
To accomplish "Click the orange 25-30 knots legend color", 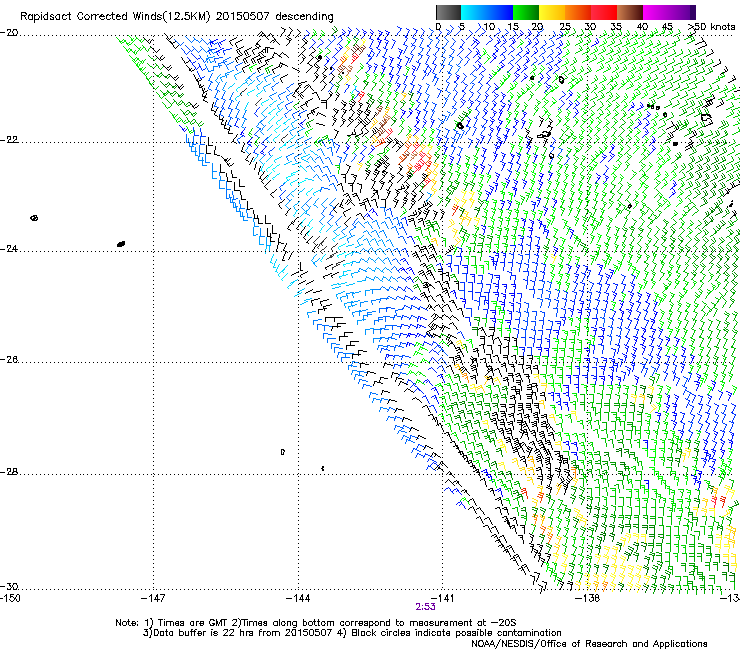I will (578, 12).
